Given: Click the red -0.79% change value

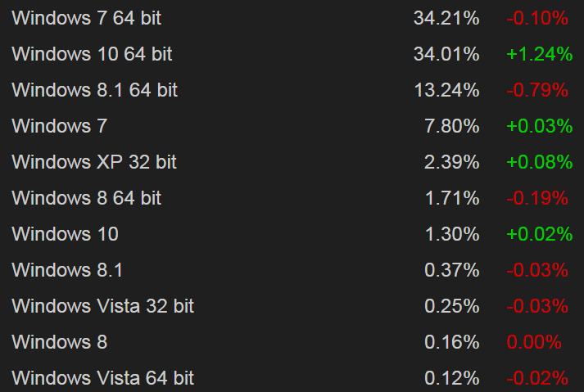Looking at the screenshot, I should coord(538,90).
